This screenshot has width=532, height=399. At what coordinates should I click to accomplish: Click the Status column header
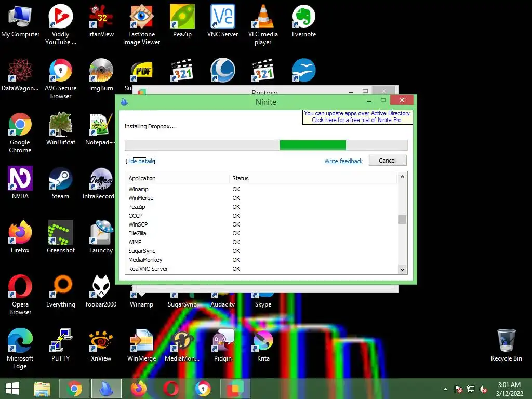[x=313, y=178]
